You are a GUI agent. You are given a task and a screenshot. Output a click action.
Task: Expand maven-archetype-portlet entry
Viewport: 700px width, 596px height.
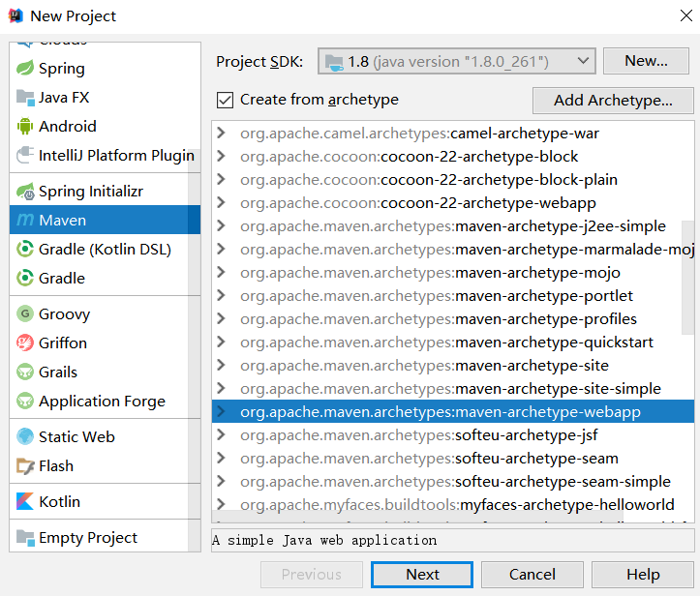(x=221, y=295)
